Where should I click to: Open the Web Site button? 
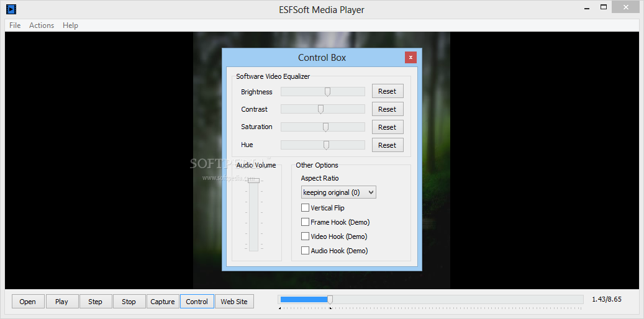[234, 302]
